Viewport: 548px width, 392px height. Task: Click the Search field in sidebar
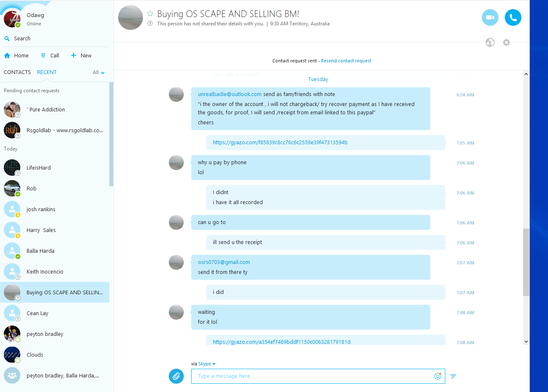pyautogui.click(x=56, y=39)
